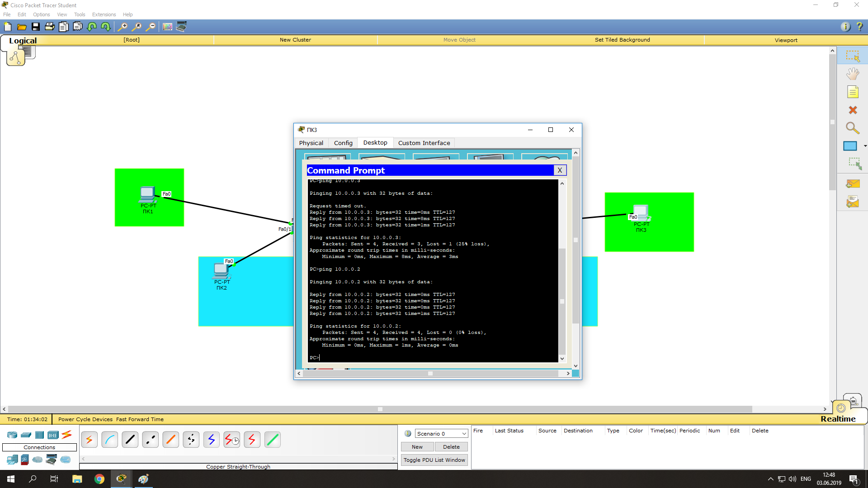Select the Add Simple PDU envelope
Screen dimensions: 868x488
pyautogui.click(x=853, y=184)
